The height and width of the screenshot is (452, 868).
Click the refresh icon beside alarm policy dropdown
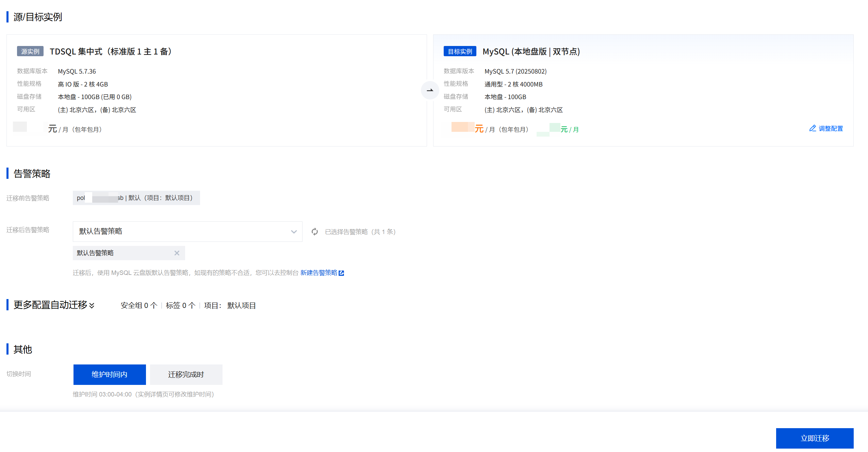(x=315, y=232)
